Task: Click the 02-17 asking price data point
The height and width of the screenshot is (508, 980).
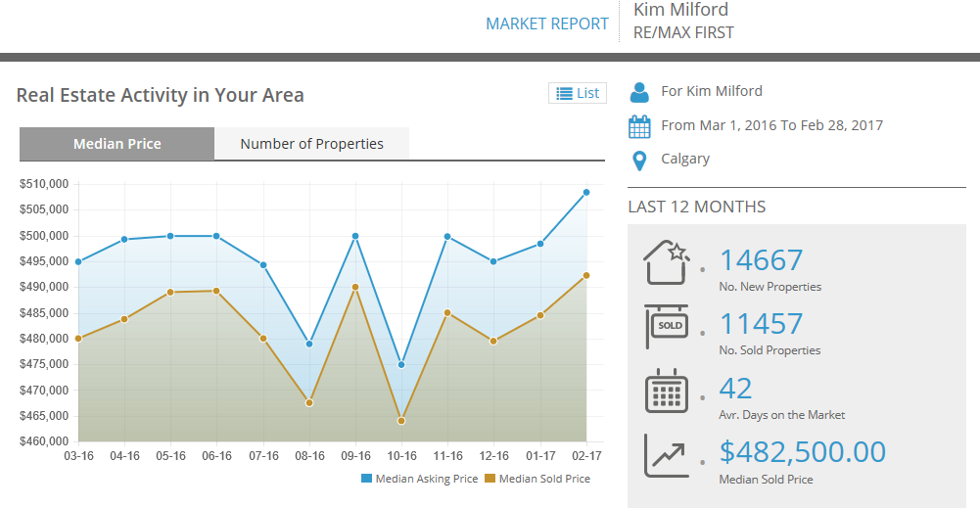Action: [586, 192]
